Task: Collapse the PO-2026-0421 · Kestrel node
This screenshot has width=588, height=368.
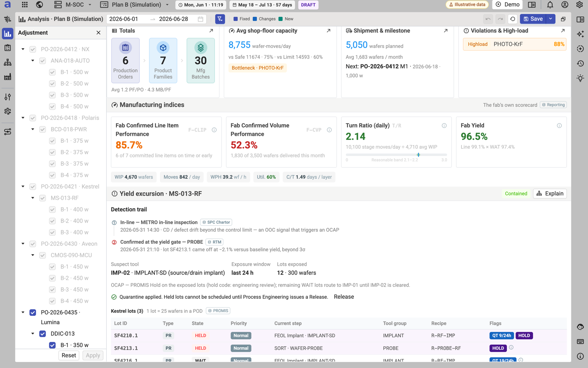Action: coord(23,187)
